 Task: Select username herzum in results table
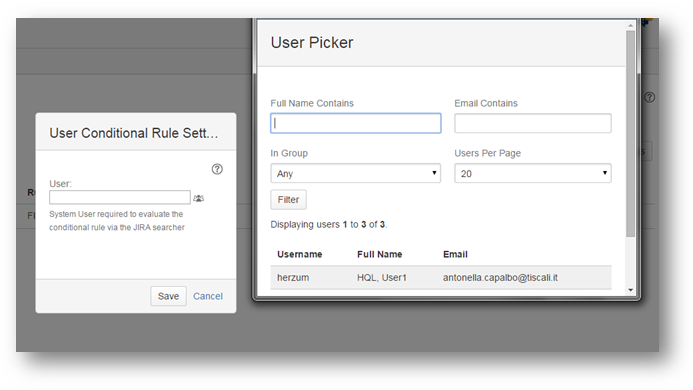(293, 278)
